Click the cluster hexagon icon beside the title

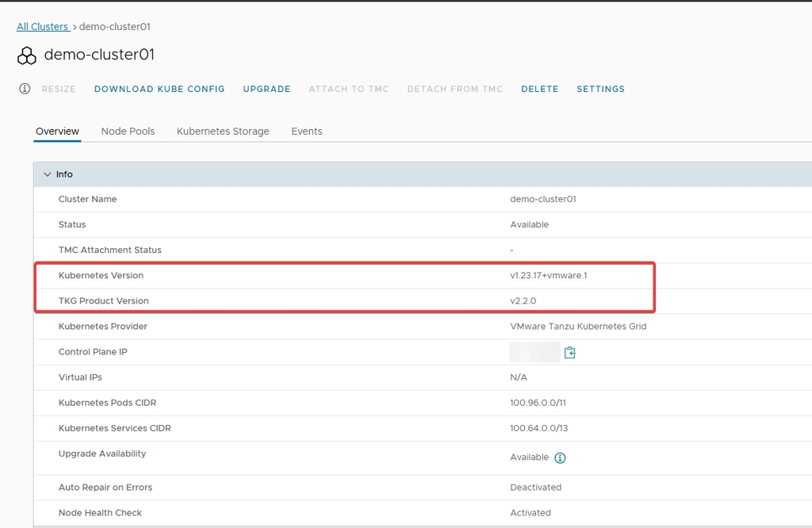27,55
